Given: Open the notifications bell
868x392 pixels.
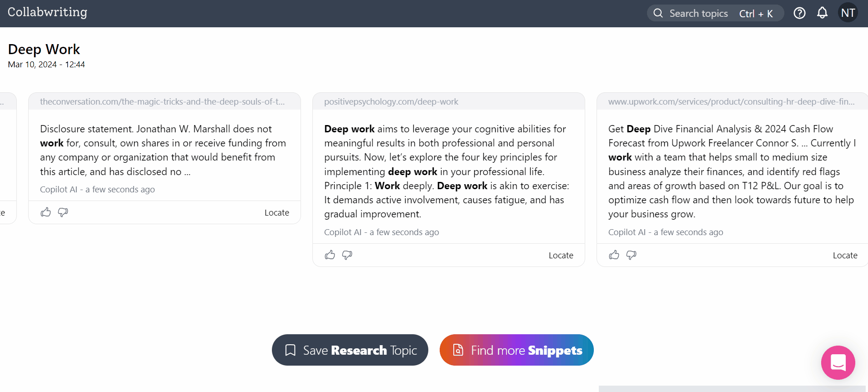Looking at the screenshot, I should 822,13.
